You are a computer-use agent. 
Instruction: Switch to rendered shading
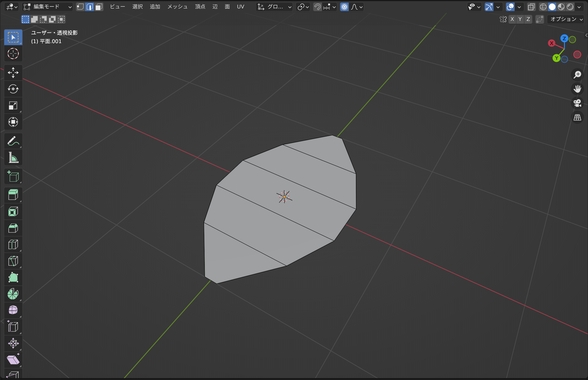(570, 7)
